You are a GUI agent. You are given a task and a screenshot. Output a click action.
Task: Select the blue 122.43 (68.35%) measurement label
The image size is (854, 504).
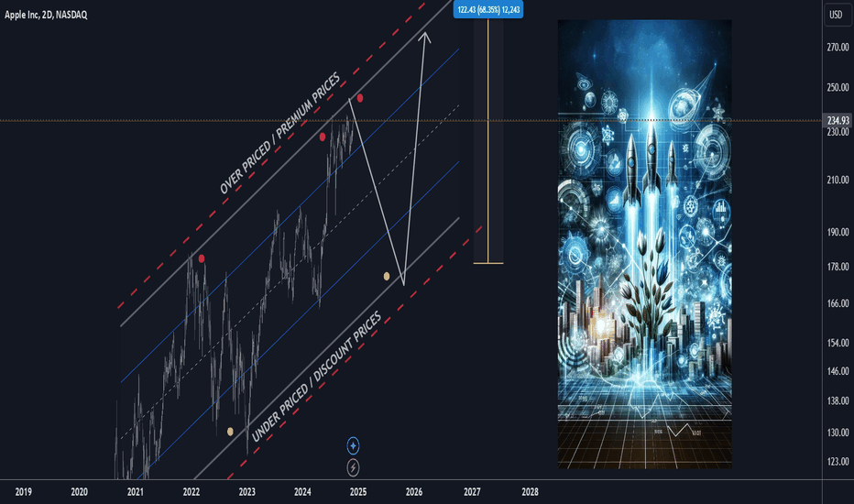click(488, 10)
